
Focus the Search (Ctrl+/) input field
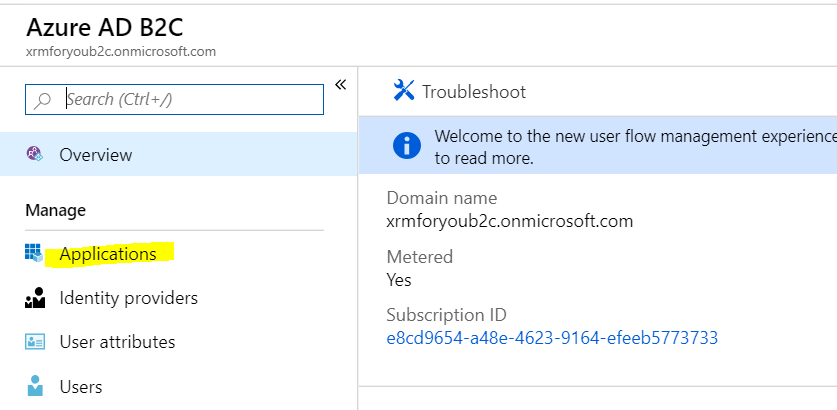[x=190, y=99]
